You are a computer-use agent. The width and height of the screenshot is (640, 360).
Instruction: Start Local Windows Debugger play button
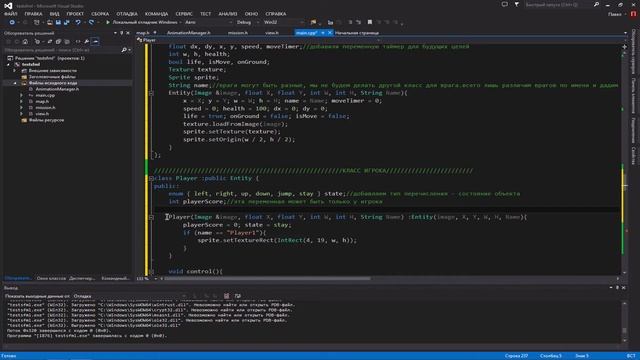(x=108, y=22)
